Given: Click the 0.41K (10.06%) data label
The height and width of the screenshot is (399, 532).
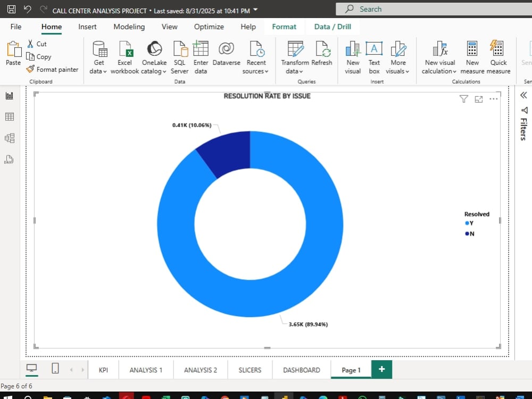Looking at the screenshot, I should tap(192, 125).
